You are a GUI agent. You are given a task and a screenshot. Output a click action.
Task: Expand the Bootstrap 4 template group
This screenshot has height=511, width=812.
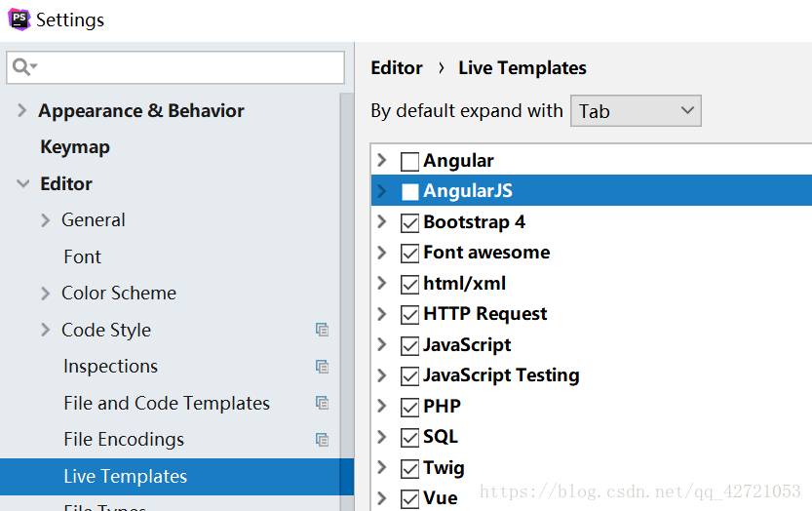pos(382,221)
